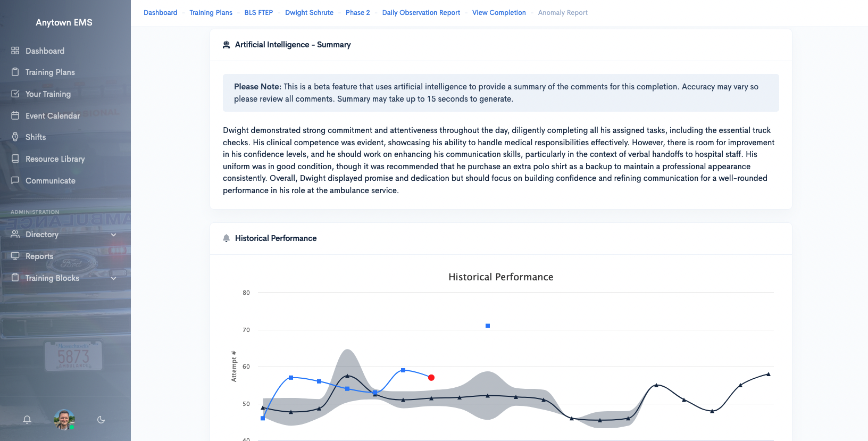This screenshot has width=868, height=441.
Task: Click the red data point on the chart
Action: tap(431, 378)
